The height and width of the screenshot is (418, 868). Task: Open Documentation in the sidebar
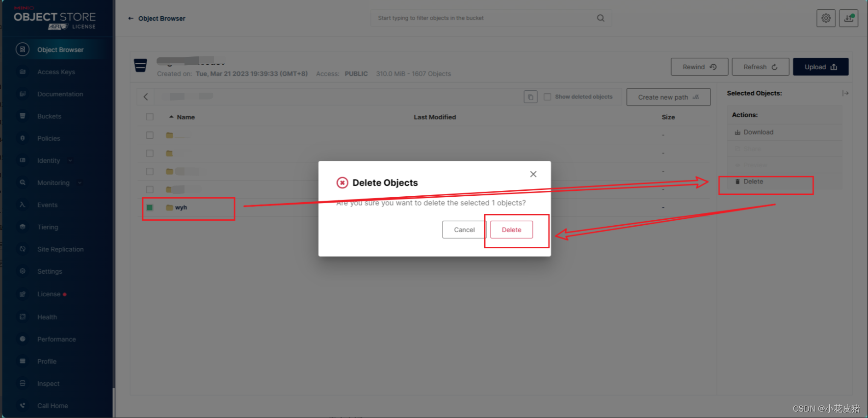pyautogui.click(x=60, y=94)
